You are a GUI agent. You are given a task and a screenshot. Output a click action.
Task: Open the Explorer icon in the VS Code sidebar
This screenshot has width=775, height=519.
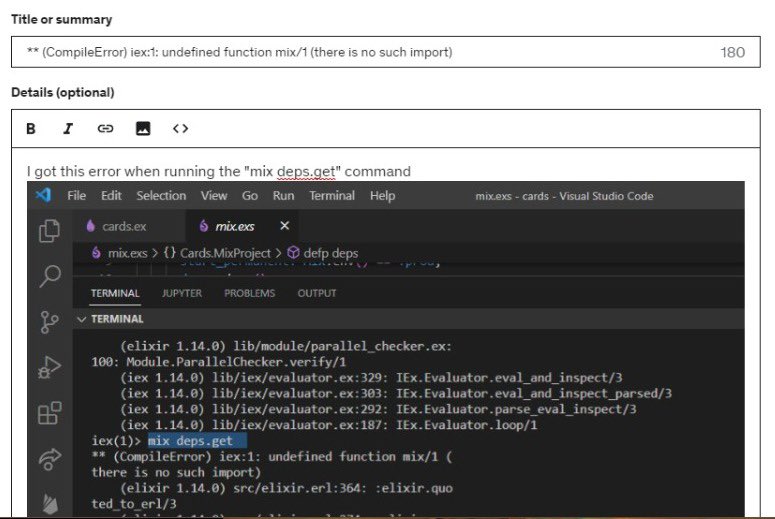click(49, 231)
